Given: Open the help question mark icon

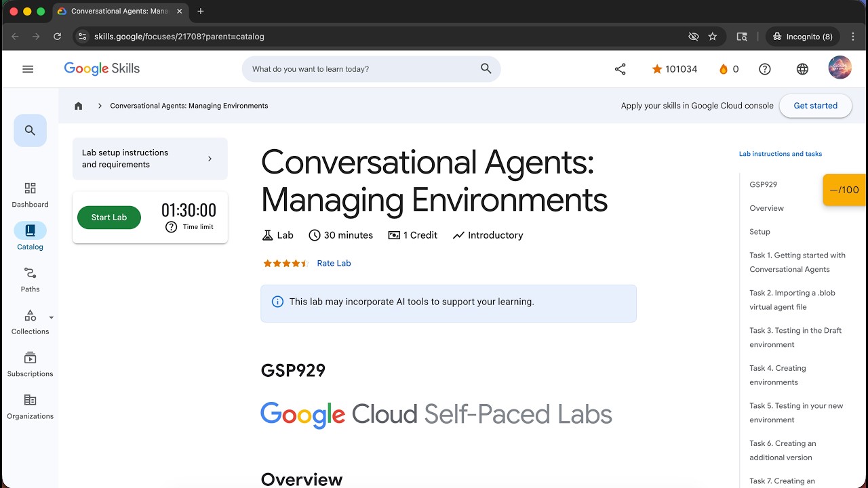Looking at the screenshot, I should (765, 69).
